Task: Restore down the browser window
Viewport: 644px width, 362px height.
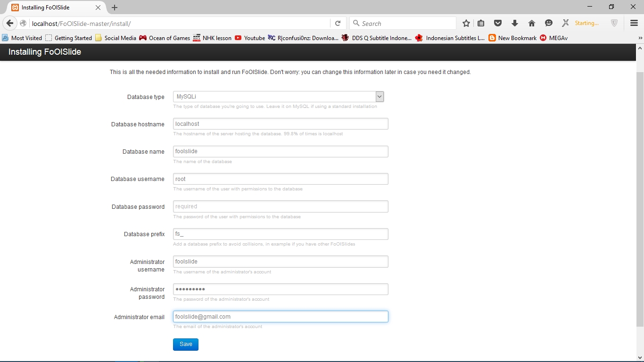Action: (x=611, y=7)
